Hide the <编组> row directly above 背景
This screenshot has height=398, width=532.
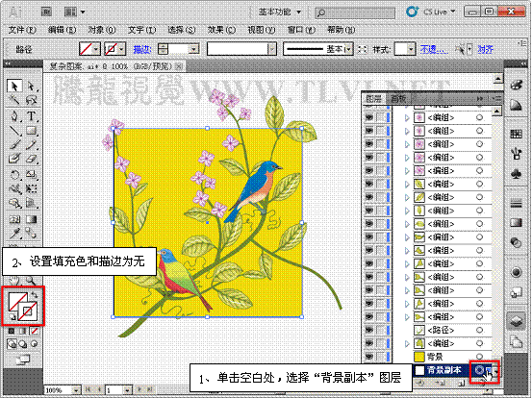[x=369, y=343]
